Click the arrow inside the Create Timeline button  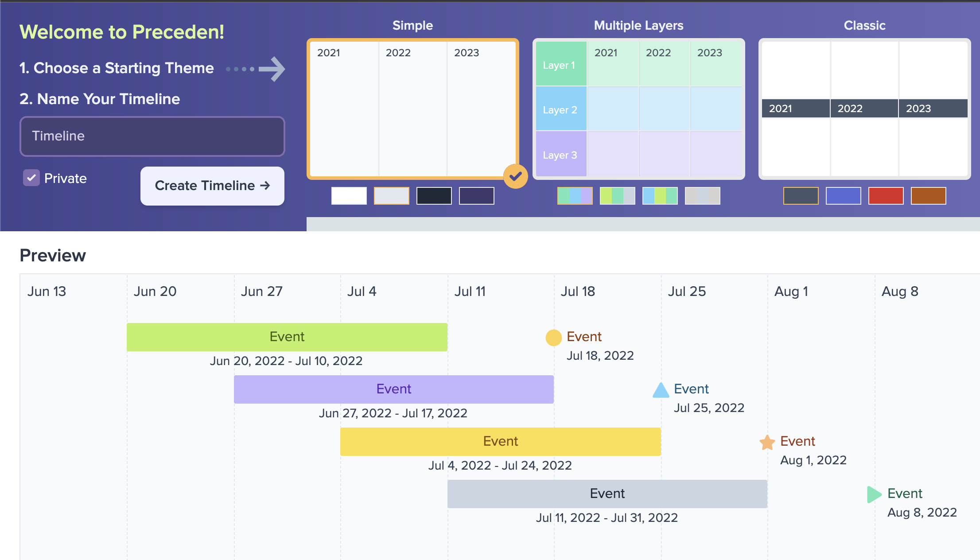tap(265, 186)
